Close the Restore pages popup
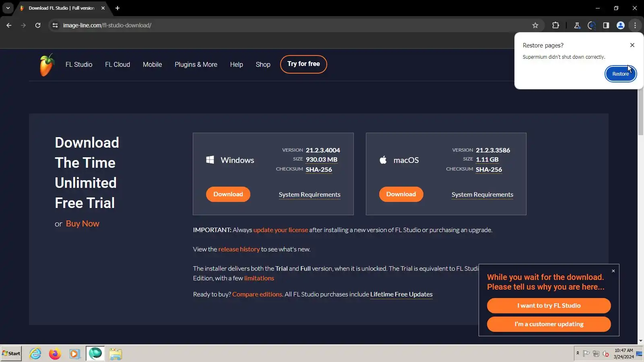The image size is (644, 362). click(632, 45)
